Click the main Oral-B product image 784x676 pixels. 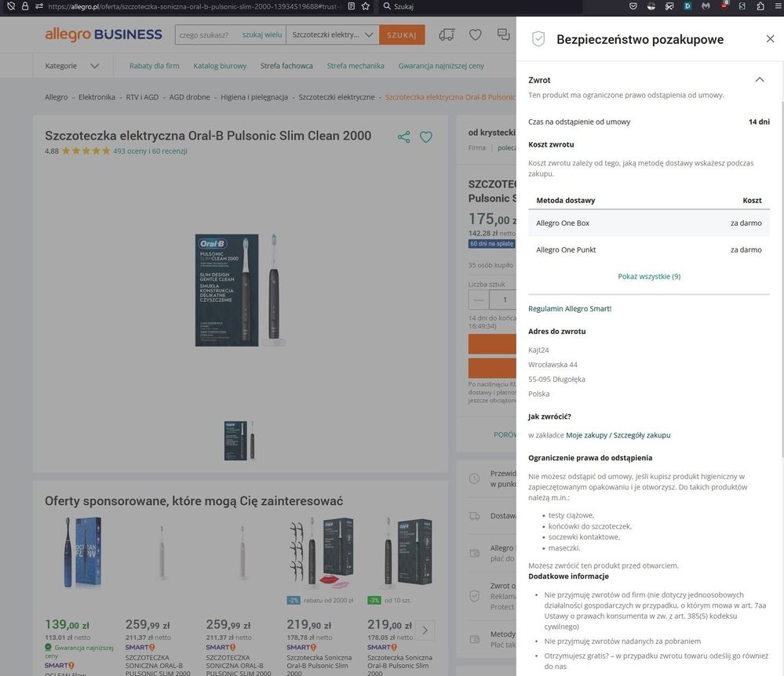[239, 290]
